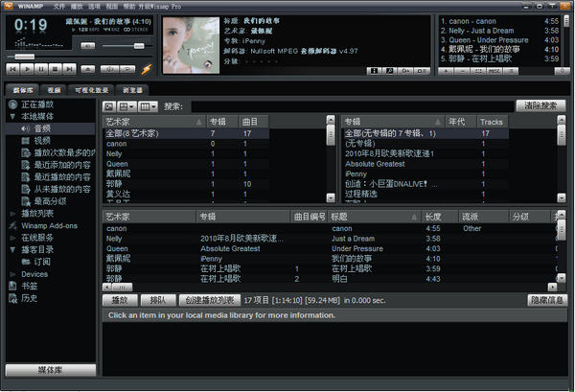The width and height of the screenshot is (575, 392).
Task: Open the 视图 menu
Action: click(x=112, y=7)
